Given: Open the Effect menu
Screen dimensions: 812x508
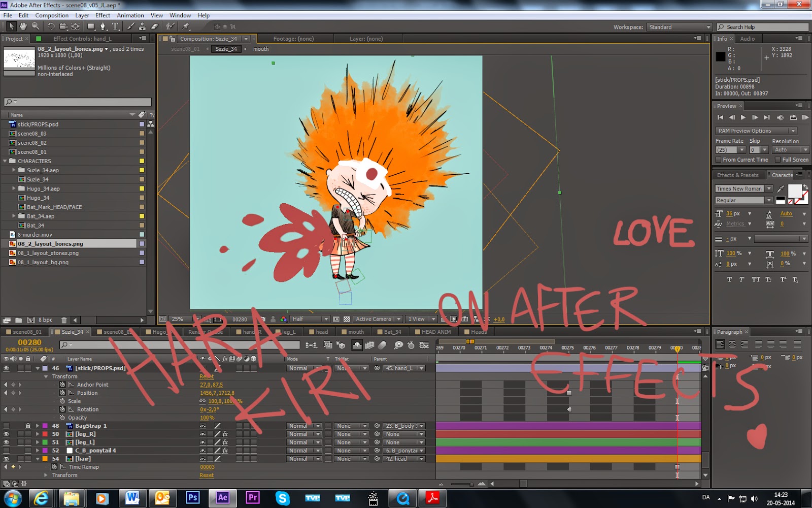Looking at the screenshot, I should pos(103,16).
